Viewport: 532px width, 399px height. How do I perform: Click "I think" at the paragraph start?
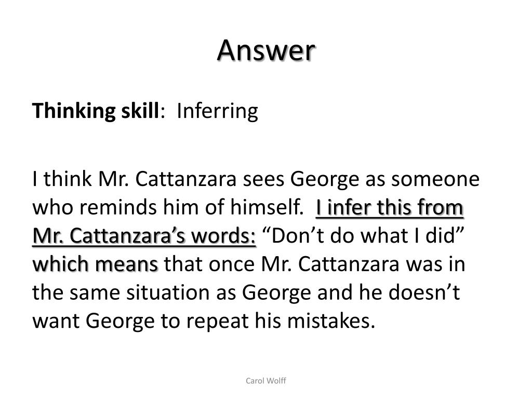[x=63, y=180]
